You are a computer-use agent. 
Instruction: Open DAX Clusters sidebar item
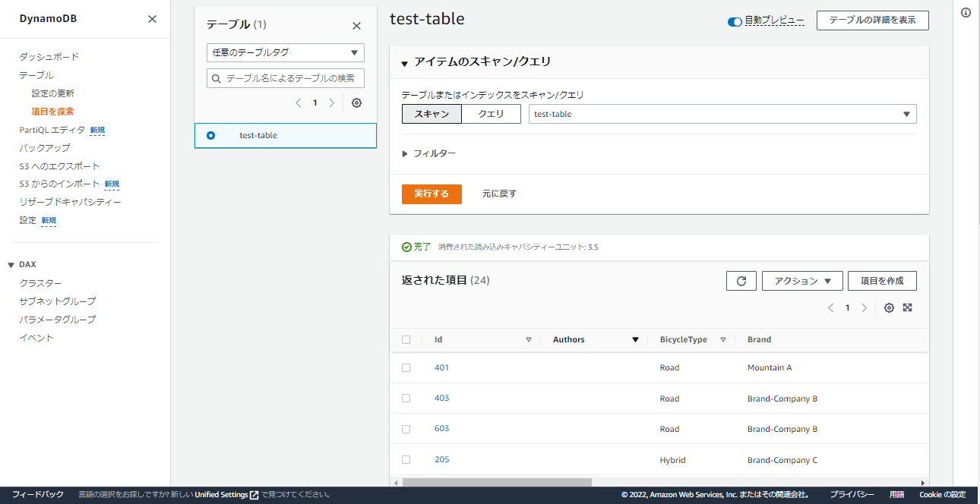pos(40,283)
